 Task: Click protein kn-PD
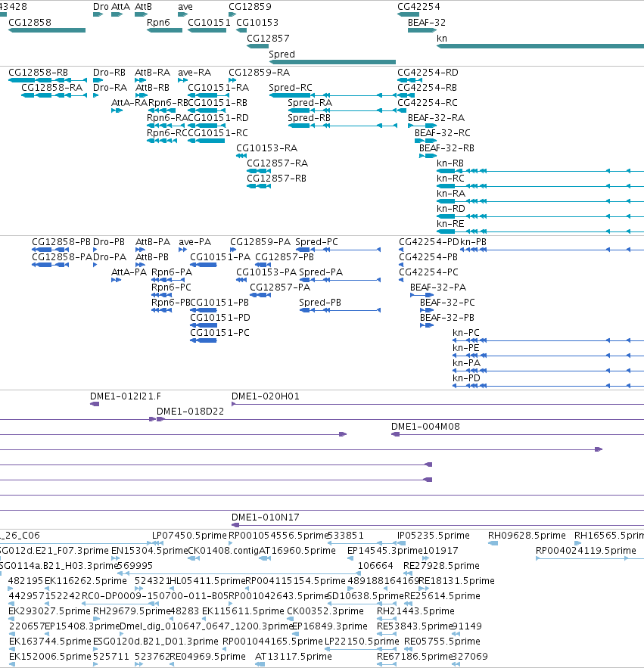(x=548, y=386)
